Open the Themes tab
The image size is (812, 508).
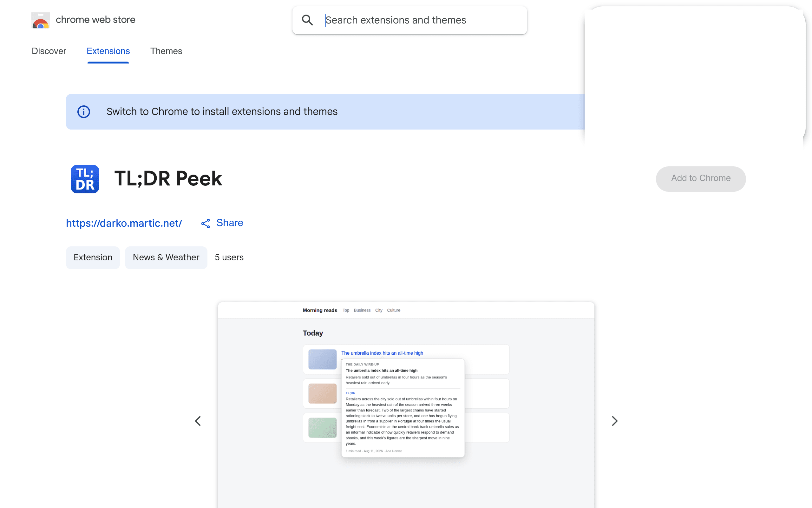(166, 51)
